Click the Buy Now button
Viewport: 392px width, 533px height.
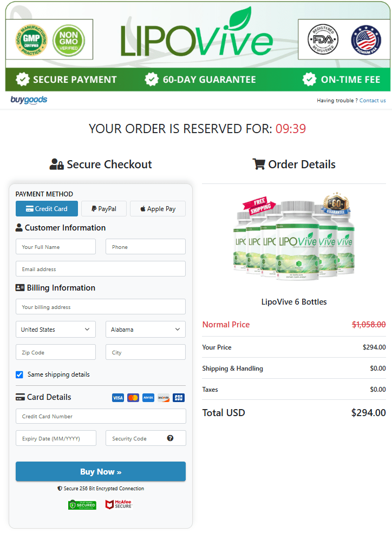click(101, 471)
